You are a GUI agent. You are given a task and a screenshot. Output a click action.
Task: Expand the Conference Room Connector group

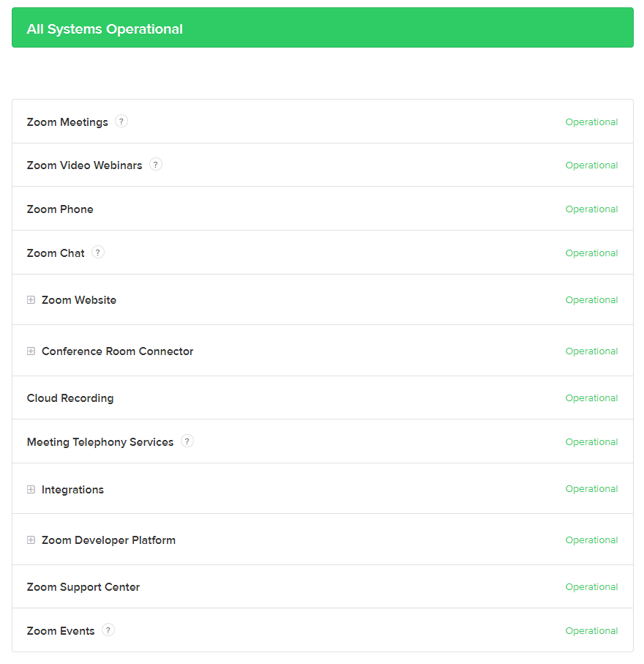point(31,351)
